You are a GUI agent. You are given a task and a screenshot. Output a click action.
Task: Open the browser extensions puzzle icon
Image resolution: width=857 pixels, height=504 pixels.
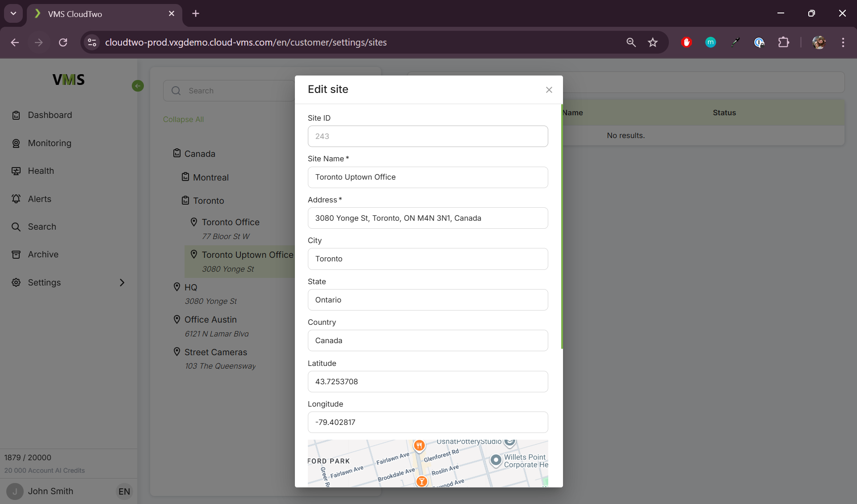783,42
